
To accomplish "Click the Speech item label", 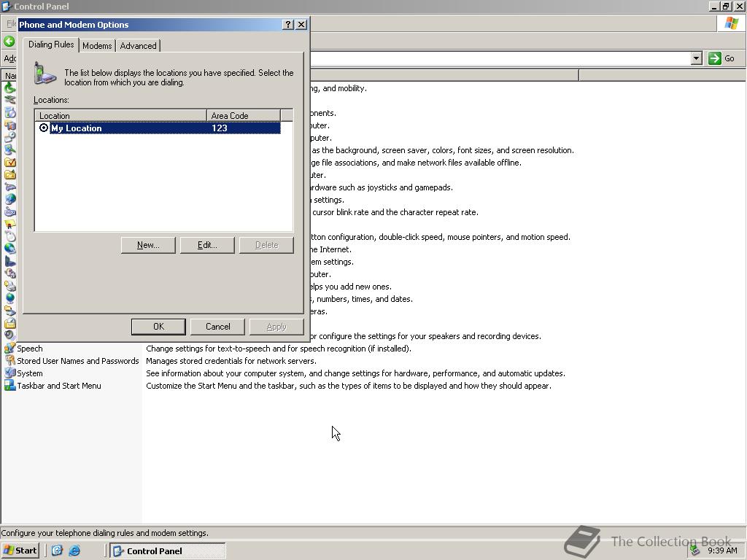I will 29,349.
